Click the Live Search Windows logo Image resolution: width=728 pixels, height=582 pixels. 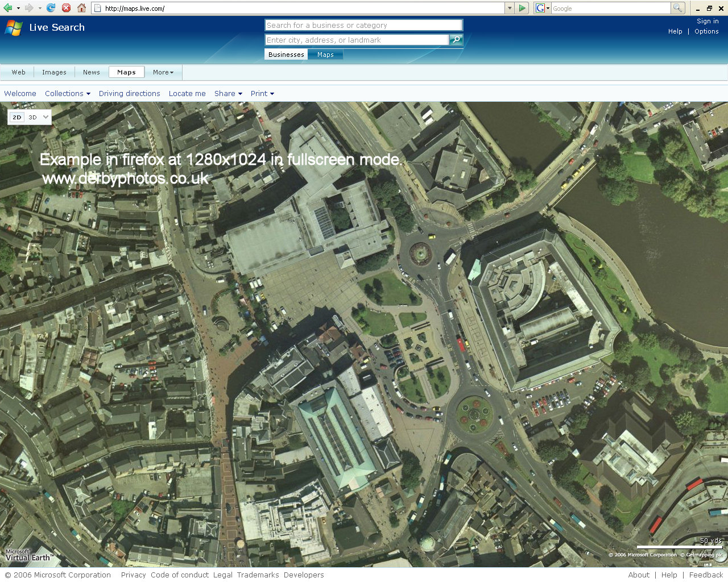tap(13, 27)
